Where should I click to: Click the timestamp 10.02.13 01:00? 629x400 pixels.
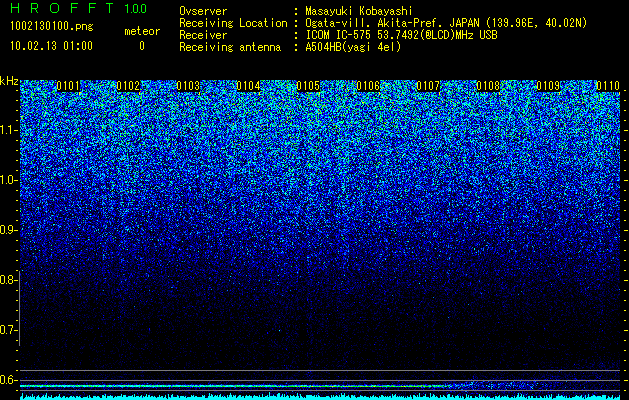[x=51, y=45]
